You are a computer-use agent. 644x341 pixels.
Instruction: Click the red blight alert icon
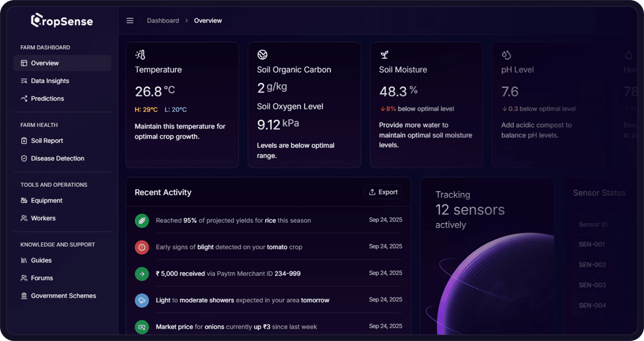pos(142,247)
